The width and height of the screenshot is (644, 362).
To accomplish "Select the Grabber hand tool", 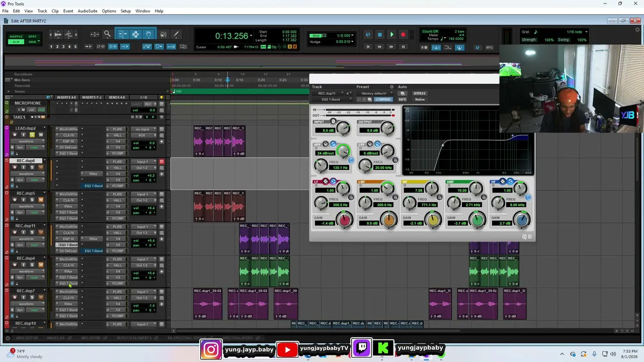I will [x=148, y=34].
